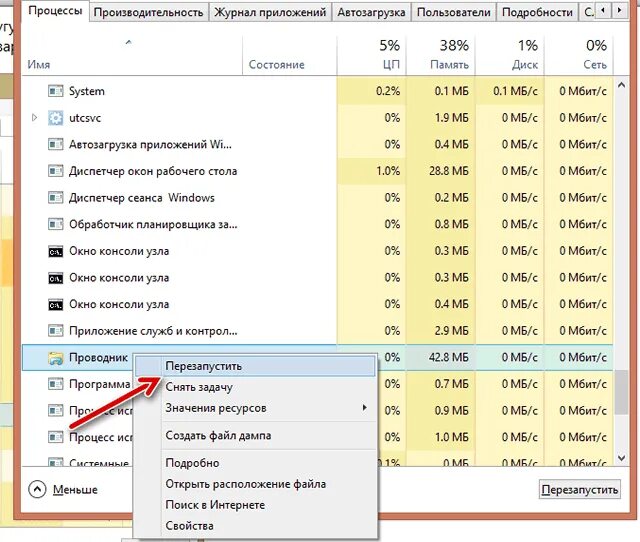Open Свойства from the context menu
640x542 pixels.
[255, 526]
